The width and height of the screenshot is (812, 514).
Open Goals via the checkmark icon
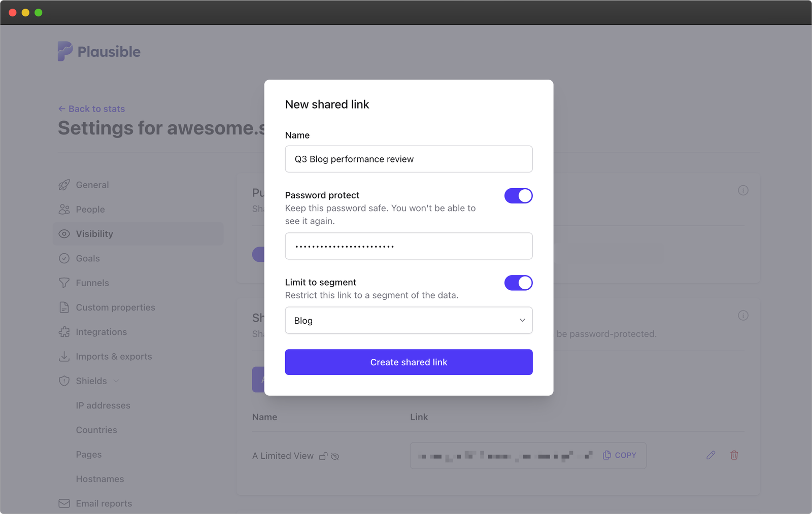tap(64, 258)
